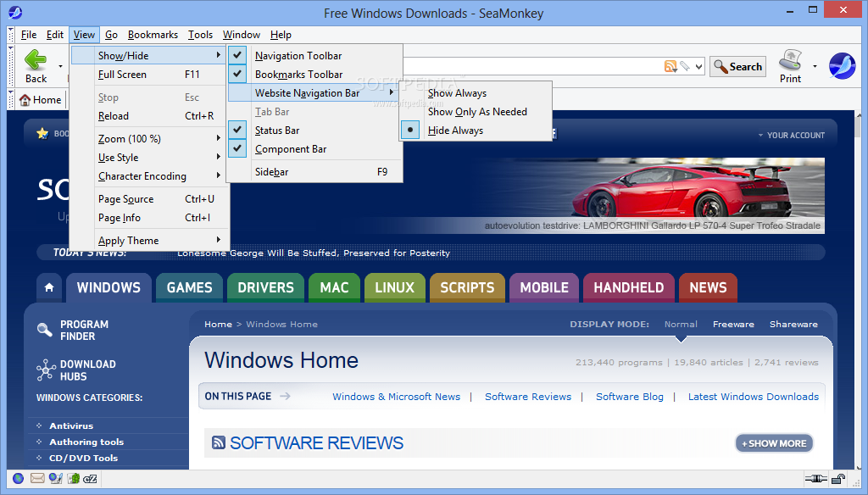Image resolution: width=868 pixels, height=495 pixels.
Task: Open the Tools menu
Action: [200, 35]
